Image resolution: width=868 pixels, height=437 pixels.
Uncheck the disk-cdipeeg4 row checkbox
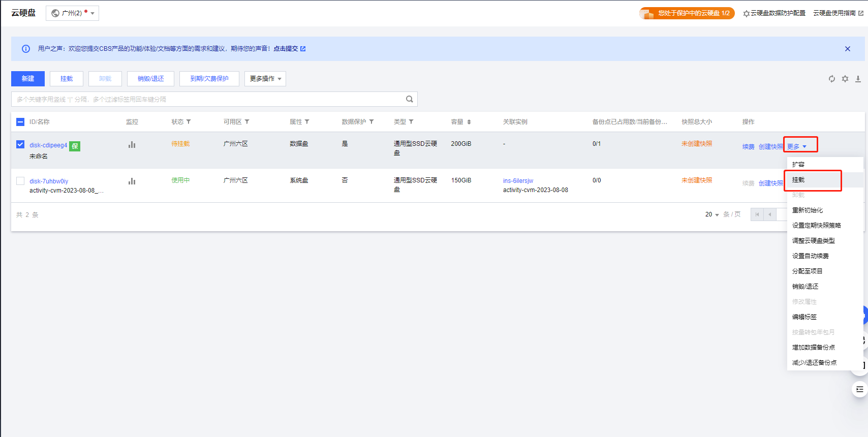(x=20, y=144)
